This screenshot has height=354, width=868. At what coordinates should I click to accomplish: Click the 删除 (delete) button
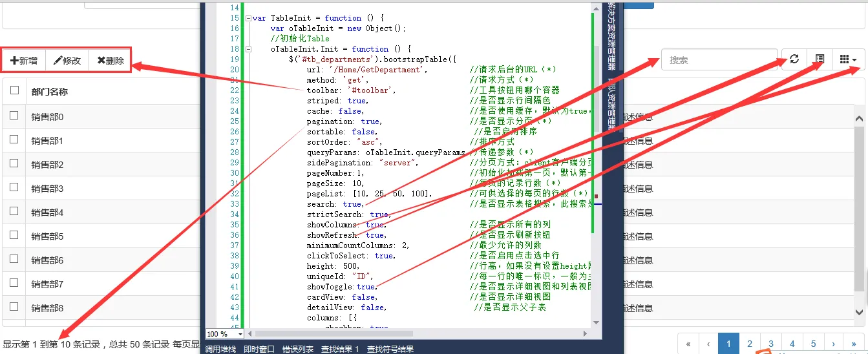click(110, 61)
